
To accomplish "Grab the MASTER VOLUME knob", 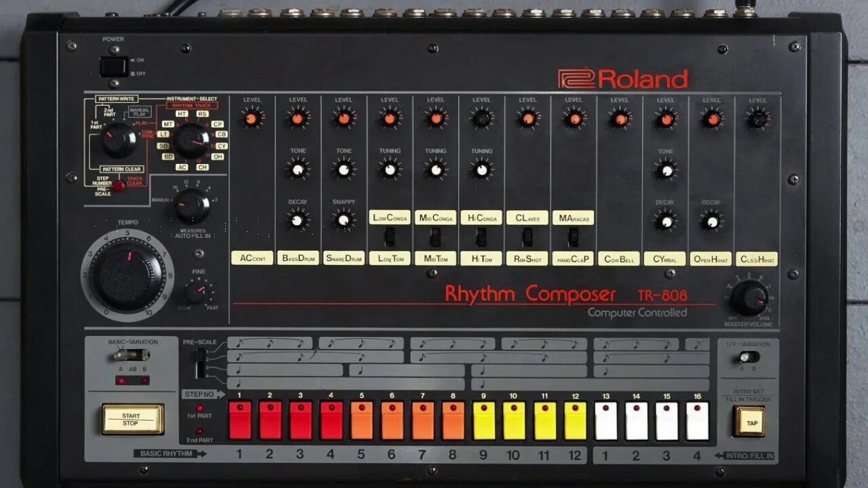I will 750,298.
